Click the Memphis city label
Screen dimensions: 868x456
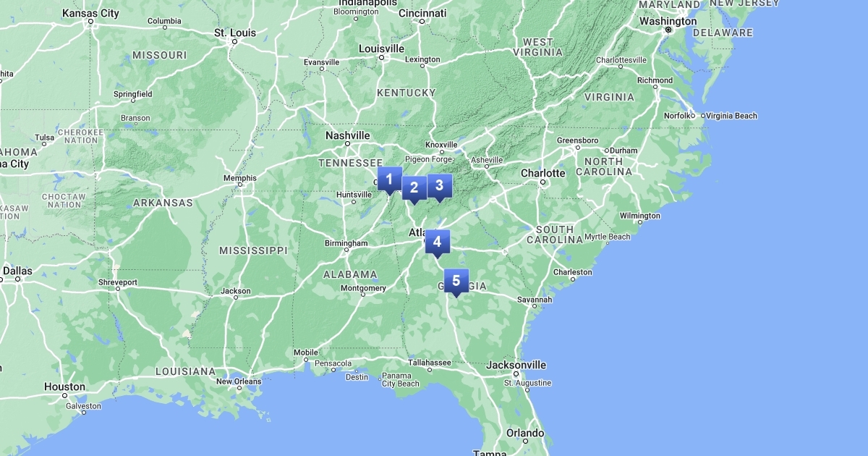tap(240, 178)
